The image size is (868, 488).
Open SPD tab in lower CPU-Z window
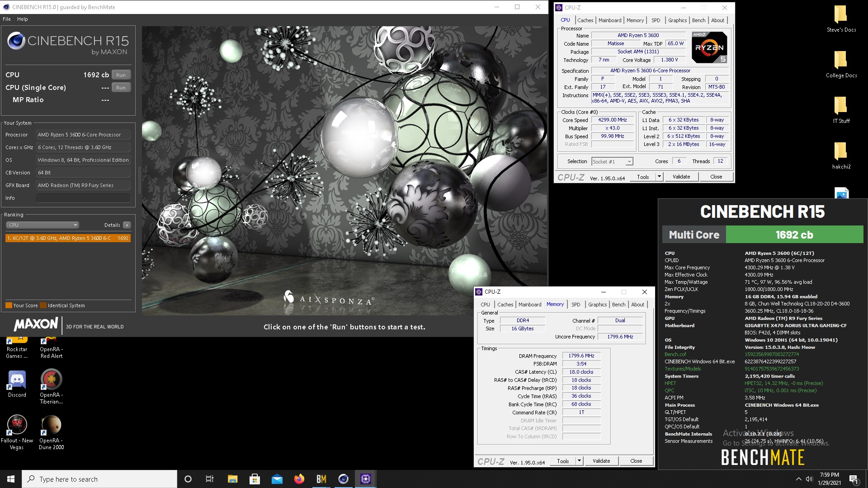pos(576,305)
